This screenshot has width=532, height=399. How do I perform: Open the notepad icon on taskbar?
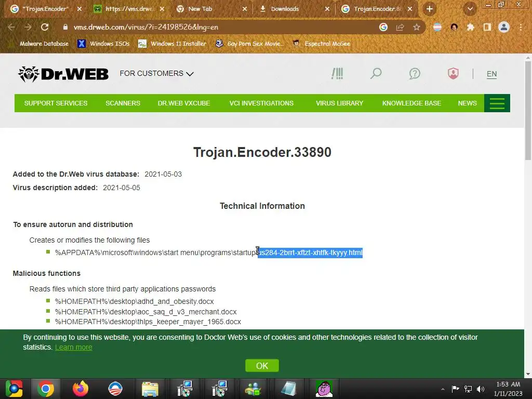(288, 389)
